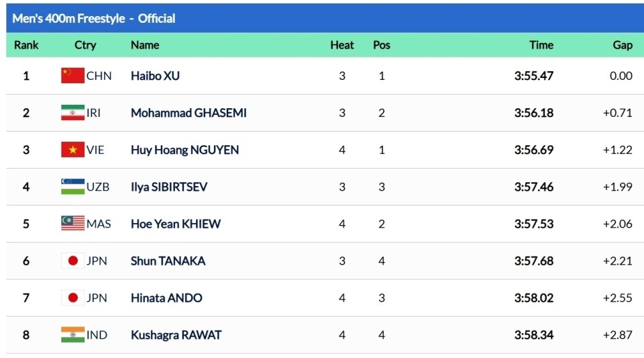
Task: Click Hoe Yean KHIEW's name
Action: tap(175, 224)
